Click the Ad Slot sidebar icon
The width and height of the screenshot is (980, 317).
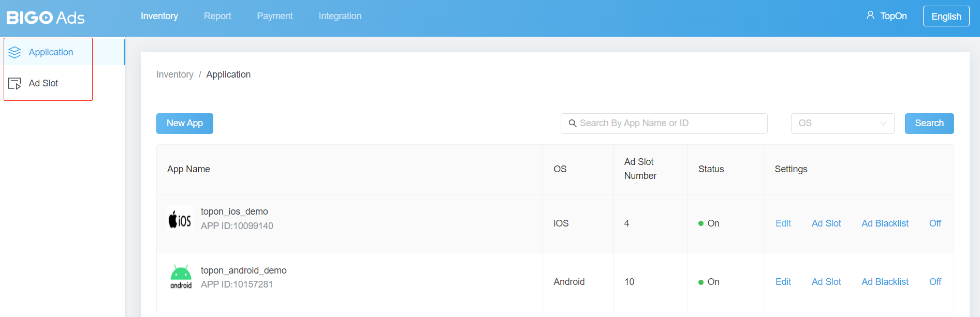pos(14,83)
